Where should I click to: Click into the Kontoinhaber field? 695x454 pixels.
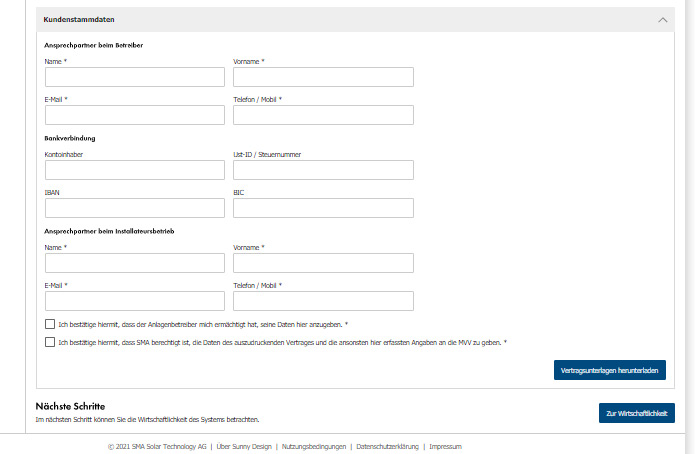pos(135,170)
